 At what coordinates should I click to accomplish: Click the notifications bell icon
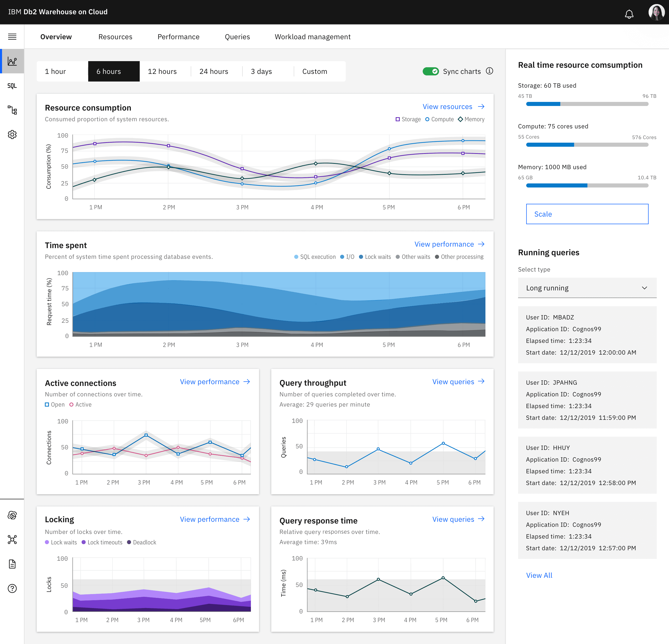coord(629,14)
